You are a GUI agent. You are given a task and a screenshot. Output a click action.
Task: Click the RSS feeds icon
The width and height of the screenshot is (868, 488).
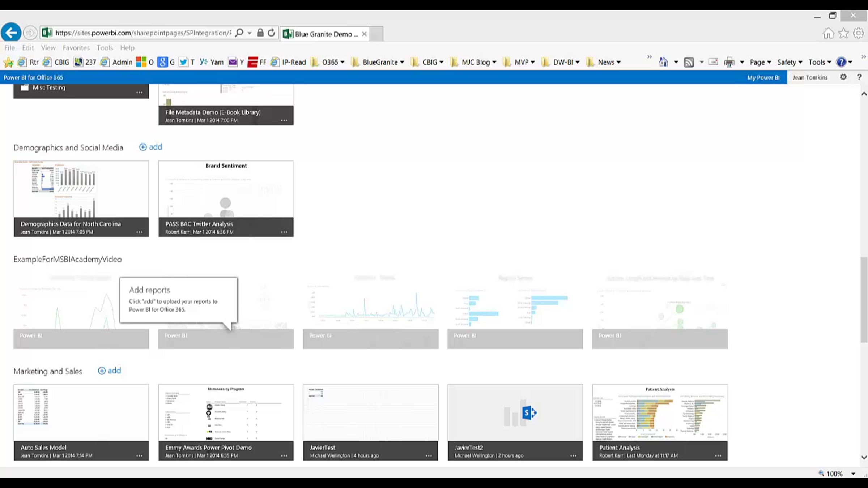(x=689, y=62)
